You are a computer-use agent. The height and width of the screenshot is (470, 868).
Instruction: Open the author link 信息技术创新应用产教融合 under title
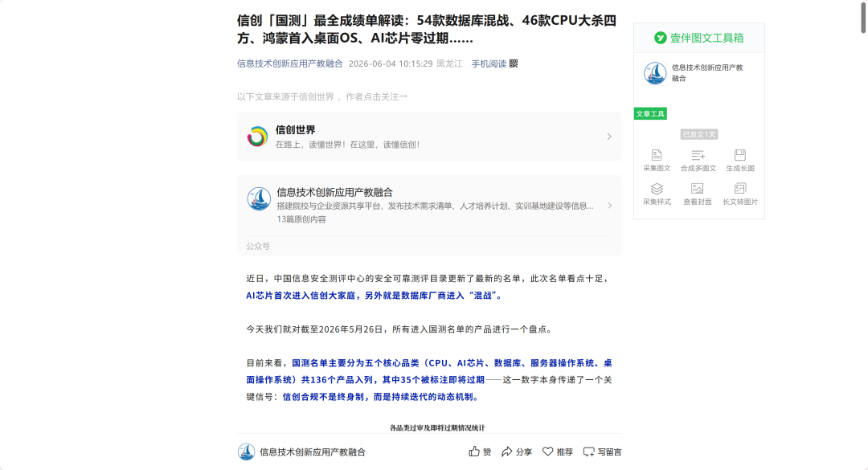pyautogui.click(x=289, y=63)
